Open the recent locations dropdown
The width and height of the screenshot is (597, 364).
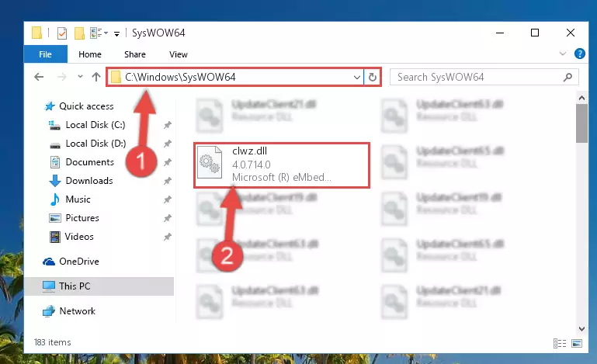tap(80, 77)
